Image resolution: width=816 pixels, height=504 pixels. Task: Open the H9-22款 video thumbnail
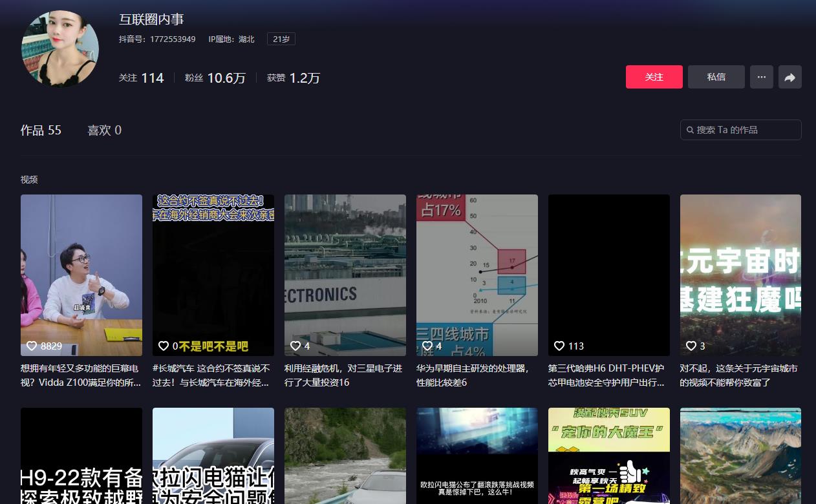pyautogui.click(x=81, y=456)
